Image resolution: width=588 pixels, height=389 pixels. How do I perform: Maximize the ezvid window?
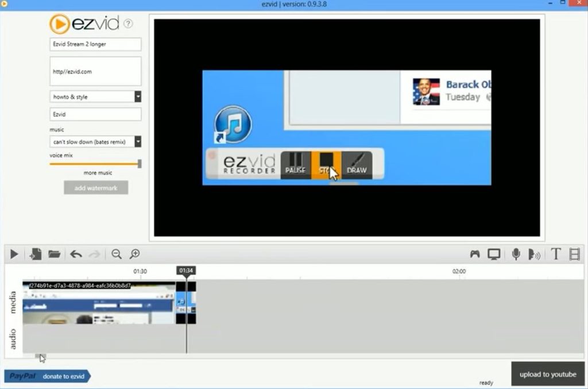(x=563, y=3)
